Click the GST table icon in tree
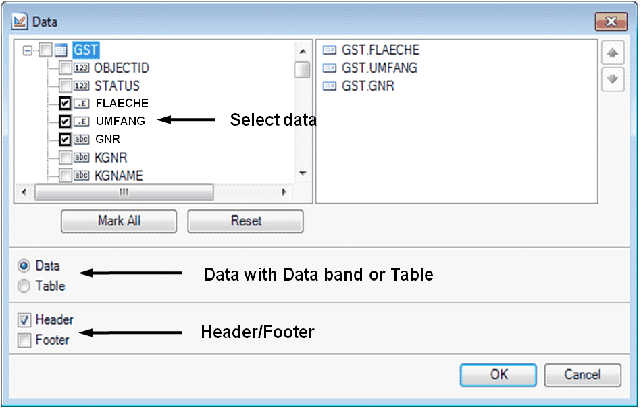 click(x=61, y=49)
